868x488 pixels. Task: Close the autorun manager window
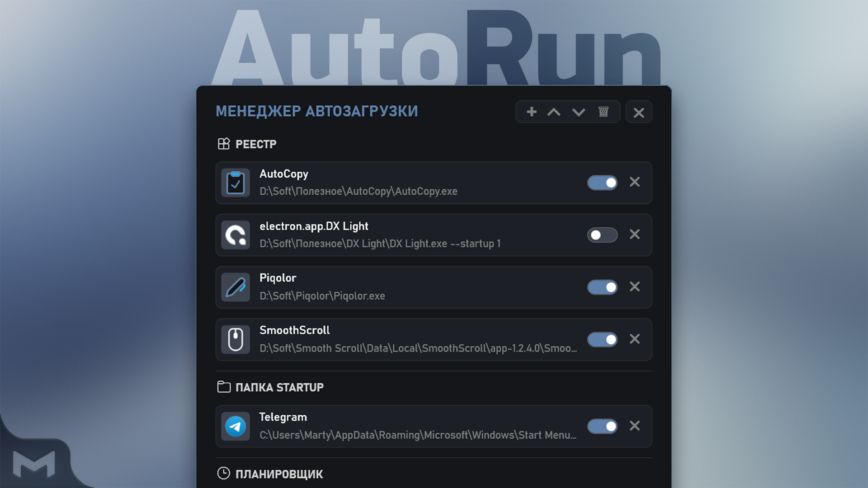pos(639,112)
